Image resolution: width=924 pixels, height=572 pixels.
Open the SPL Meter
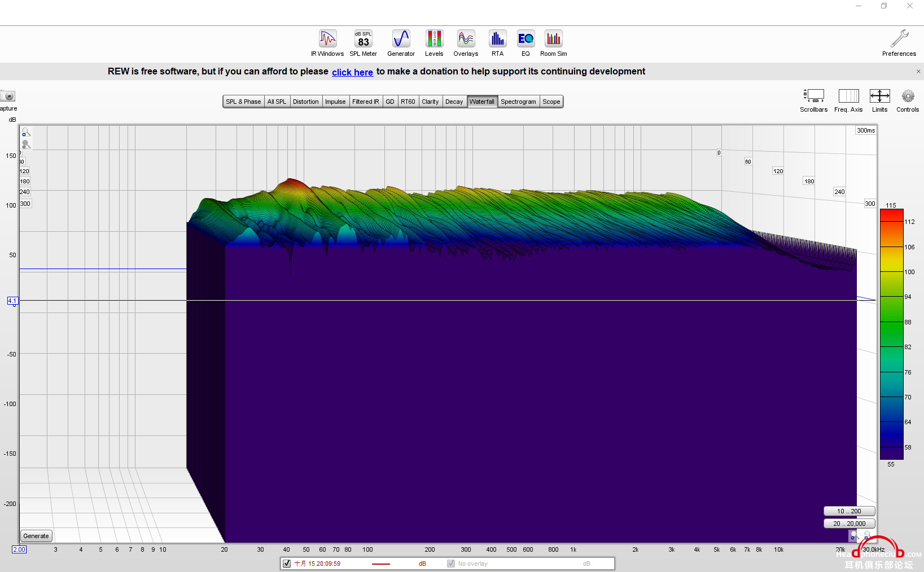(x=363, y=43)
